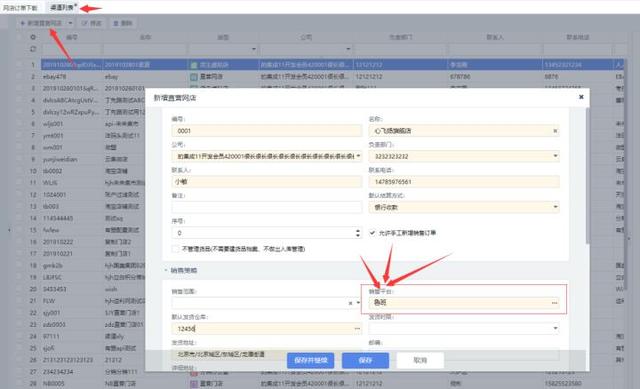Image resolution: width=640 pixels, height=389 pixels.
Task: Click the refresh icon in grid filter row
Action: point(33,49)
